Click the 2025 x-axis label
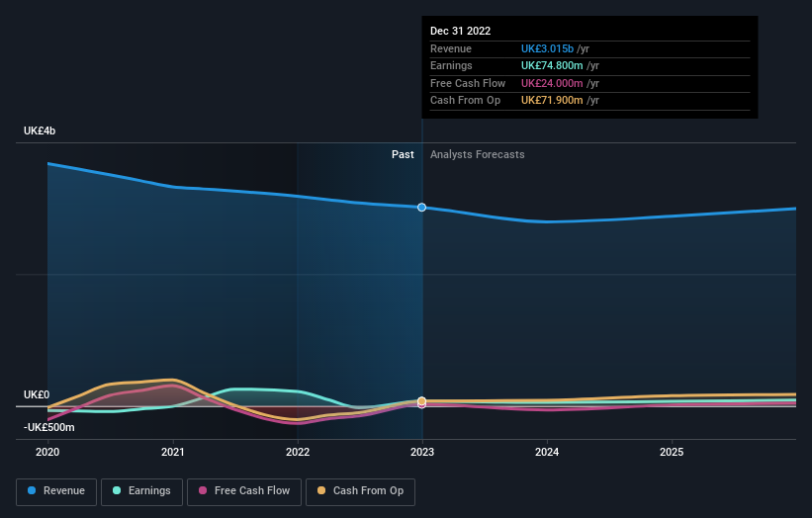Viewport: 812px width, 518px height. pos(672,453)
